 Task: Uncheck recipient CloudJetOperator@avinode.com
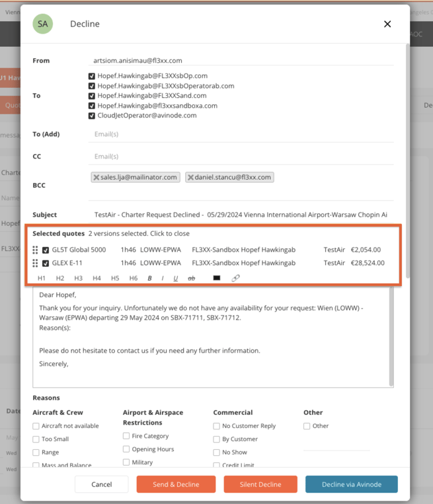click(x=92, y=116)
